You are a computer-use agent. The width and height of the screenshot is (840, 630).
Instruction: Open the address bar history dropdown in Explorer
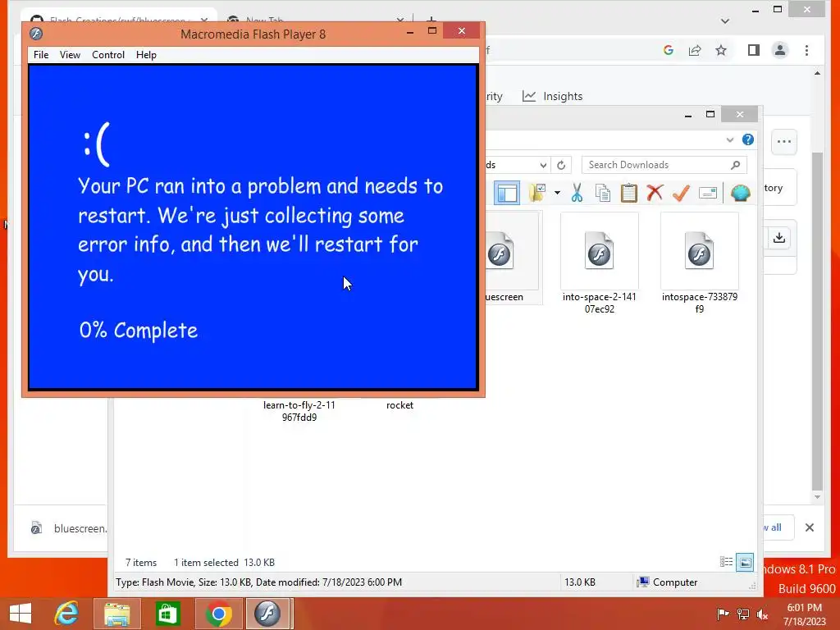[x=543, y=165]
